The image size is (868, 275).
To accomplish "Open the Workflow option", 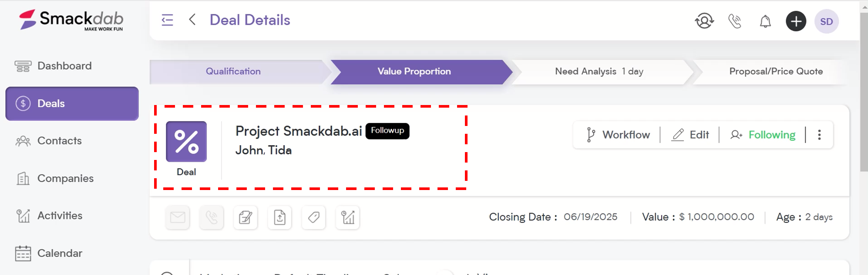I will (x=618, y=135).
